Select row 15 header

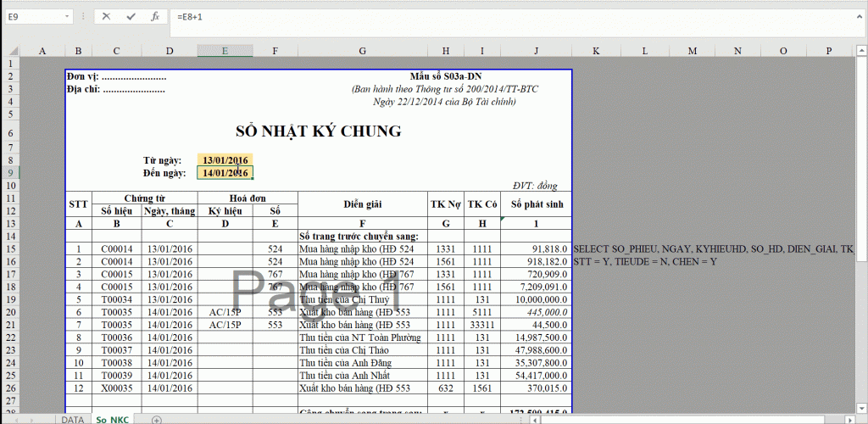point(10,249)
